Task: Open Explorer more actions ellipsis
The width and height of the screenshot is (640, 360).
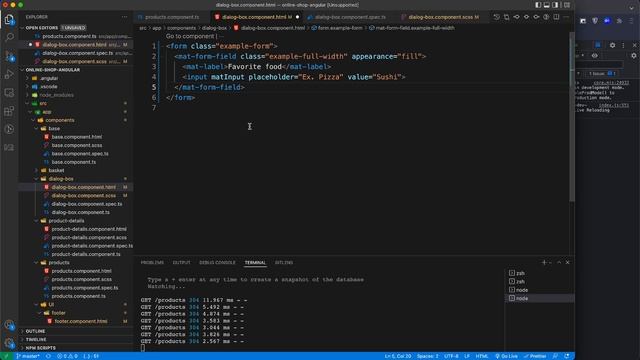Action: (124, 17)
